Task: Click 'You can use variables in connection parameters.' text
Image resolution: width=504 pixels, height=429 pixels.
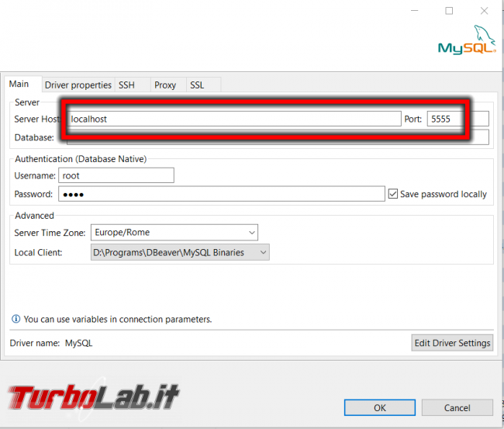Action: pos(118,320)
